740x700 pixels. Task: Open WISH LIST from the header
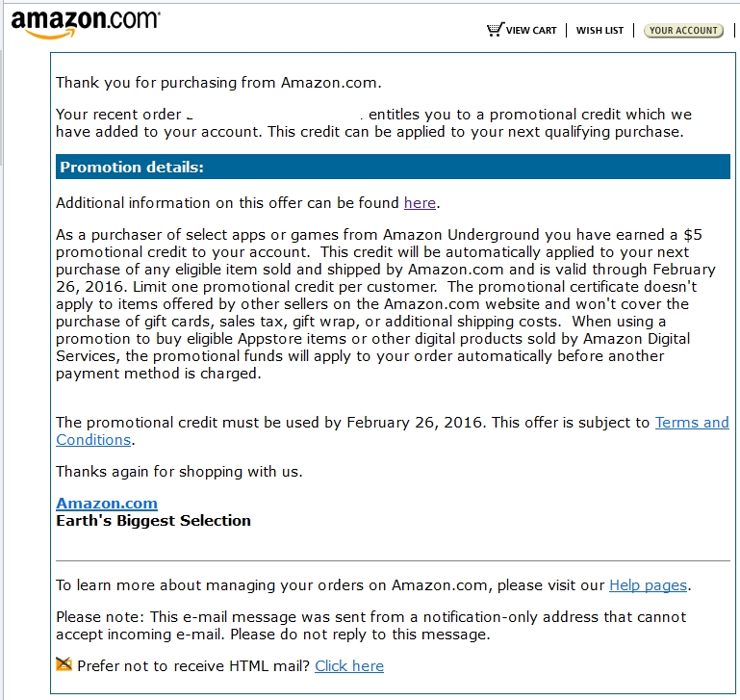tap(600, 30)
